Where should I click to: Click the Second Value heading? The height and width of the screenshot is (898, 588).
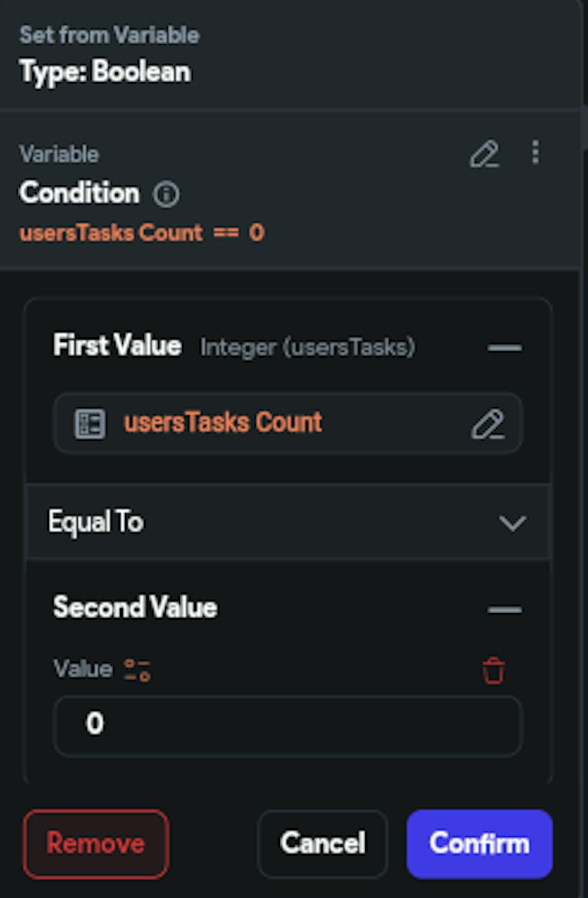click(x=135, y=607)
